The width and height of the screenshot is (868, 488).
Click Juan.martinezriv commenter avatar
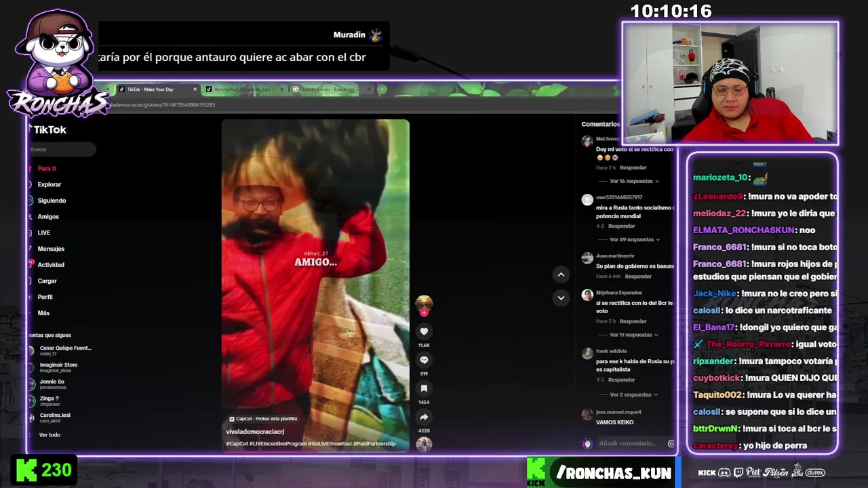(587, 258)
